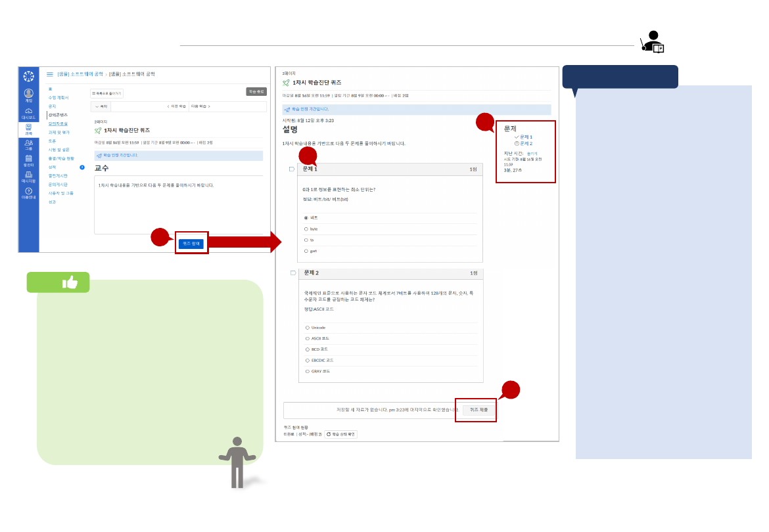Click the 학습 상태 확인 refresh button
The image size is (769, 532).
[x=341, y=434]
